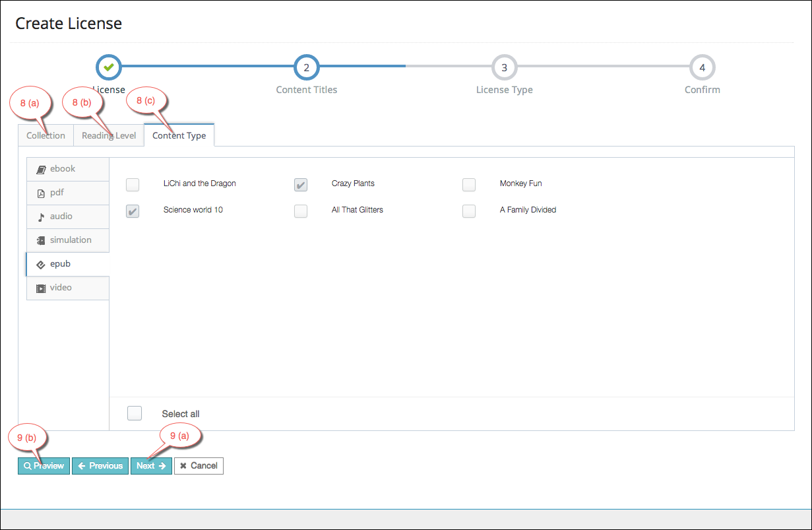Cancel the license creation

pyautogui.click(x=199, y=466)
